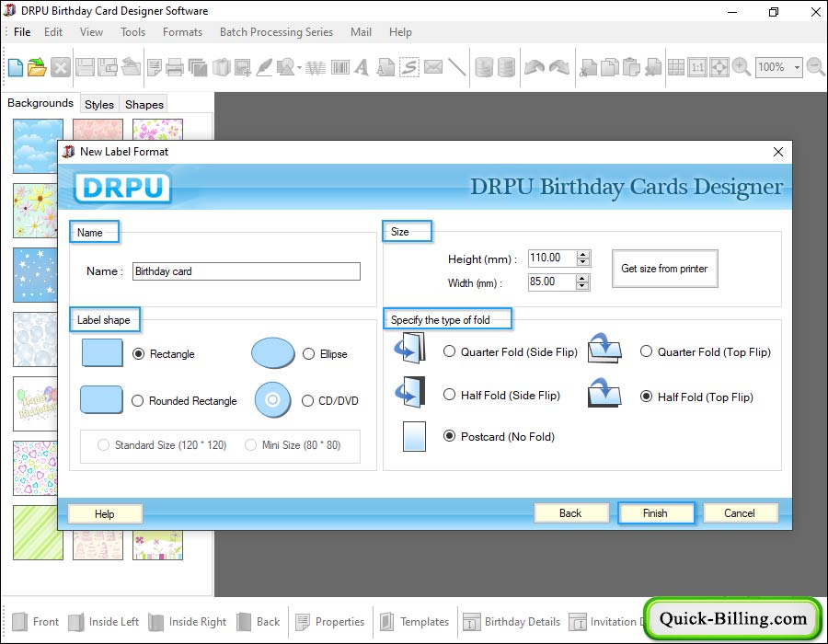Click the Close document X toolbar icon

click(x=61, y=67)
